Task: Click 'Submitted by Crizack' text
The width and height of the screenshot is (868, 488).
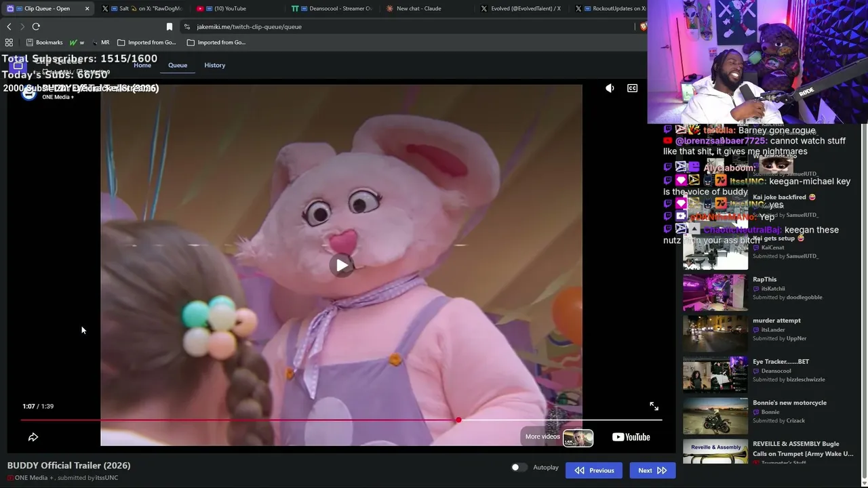Action: click(779, 421)
